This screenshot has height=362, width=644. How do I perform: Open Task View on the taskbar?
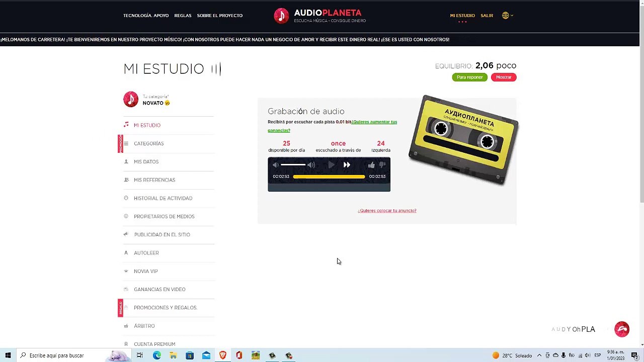pyautogui.click(x=140, y=355)
